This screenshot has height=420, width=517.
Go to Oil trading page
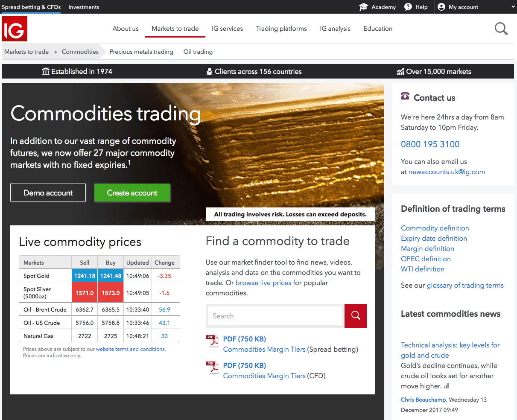click(198, 52)
